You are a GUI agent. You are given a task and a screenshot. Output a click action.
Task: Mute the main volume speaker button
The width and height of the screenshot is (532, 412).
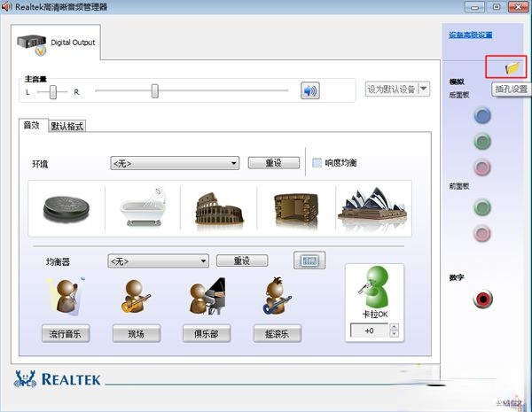point(310,90)
